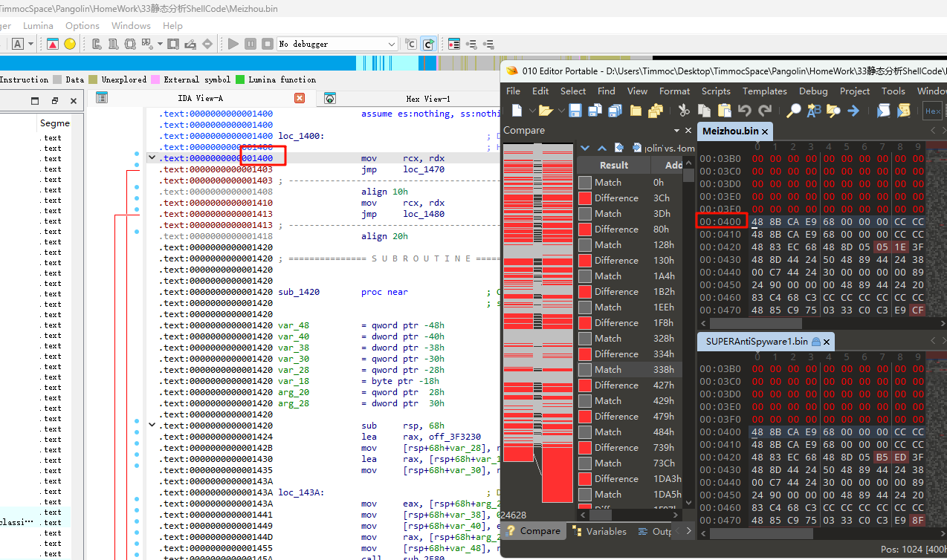Click the Replace icon in 010 Editor toolbar
The width and height of the screenshot is (947, 560).
[814, 111]
